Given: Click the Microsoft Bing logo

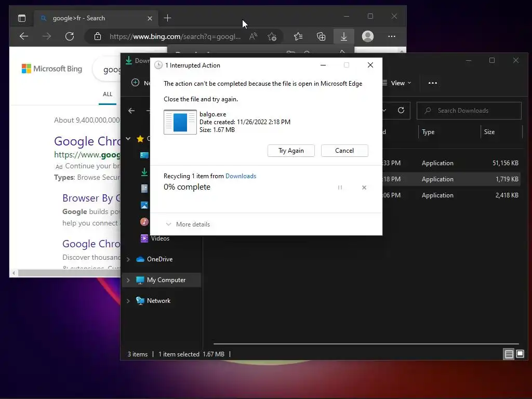Looking at the screenshot, I should tap(52, 69).
